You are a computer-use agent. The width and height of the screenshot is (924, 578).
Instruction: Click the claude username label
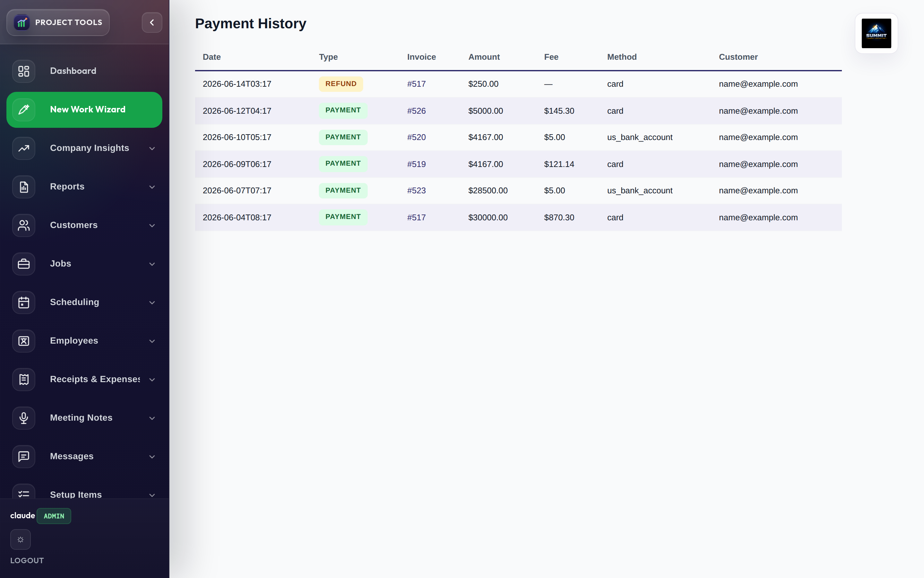click(x=22, y=516)
